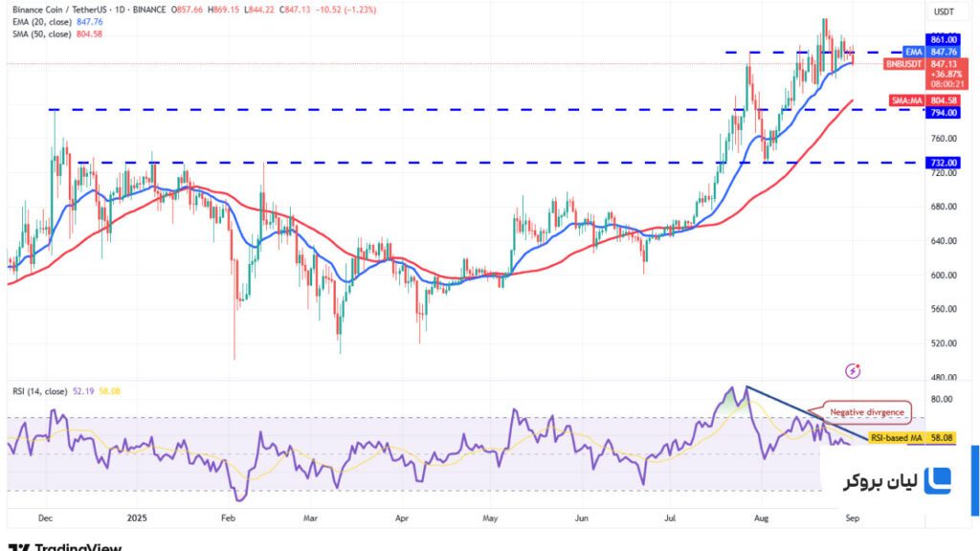The height and width of the screenshot is (551, 980).
Task: Click the May label on time axis
Action: 491,518
